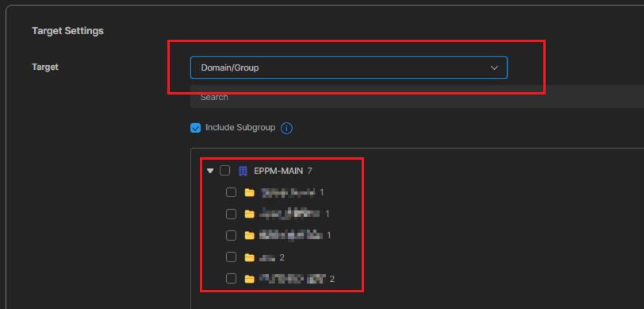Viewport: 644px width, 309px height.
Task: Uncheck the Include Subgroup checkbox
Action: click(195, 128)
